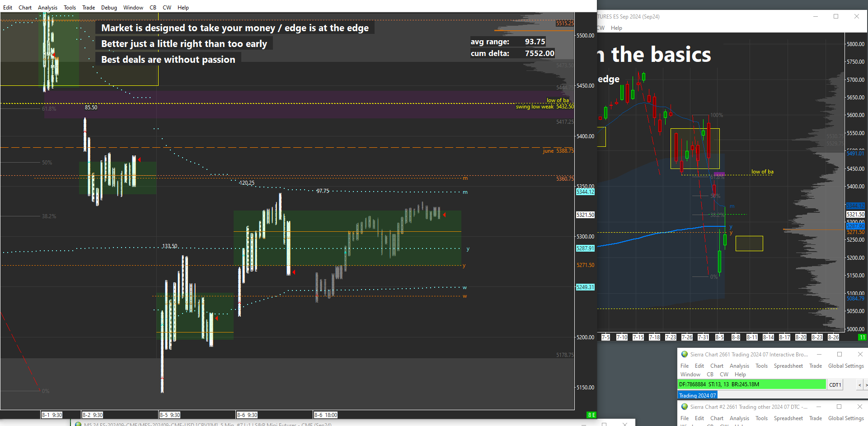The image size is (868, 426).
Task: Click the Sierra Chart #2 globe icon
Action: (685, 407)
